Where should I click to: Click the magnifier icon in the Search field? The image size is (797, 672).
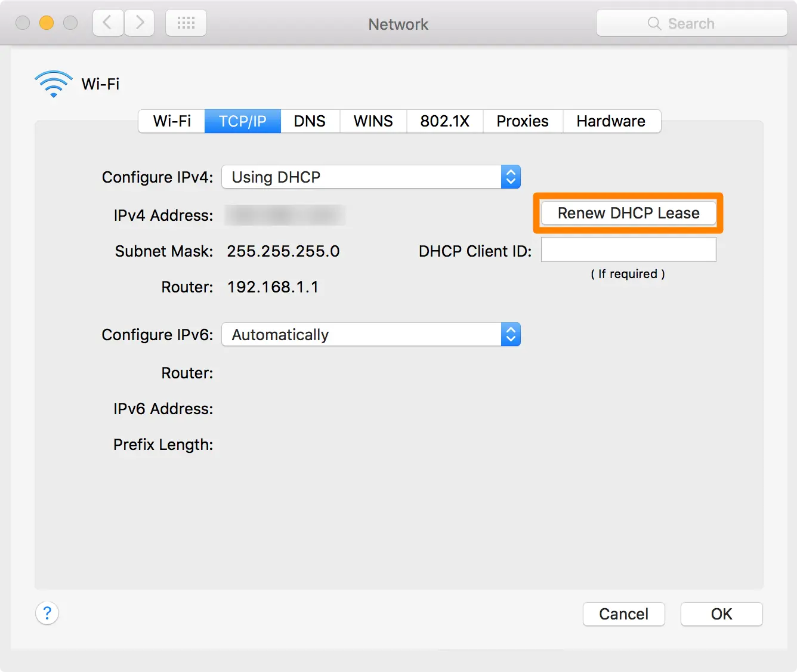pyautogui.click(x=654, y=23)
